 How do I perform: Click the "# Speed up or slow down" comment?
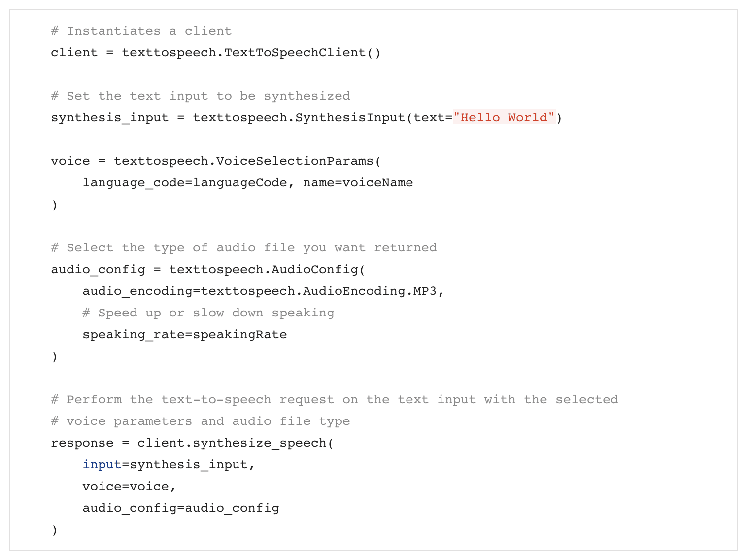[208, 313]
